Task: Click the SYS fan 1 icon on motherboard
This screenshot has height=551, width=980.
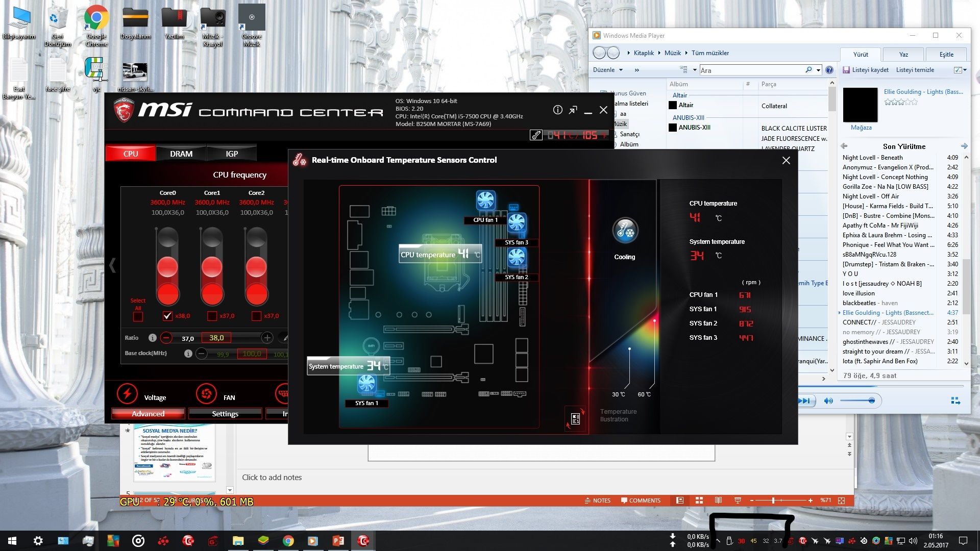Action: click(x=366, y=384)
